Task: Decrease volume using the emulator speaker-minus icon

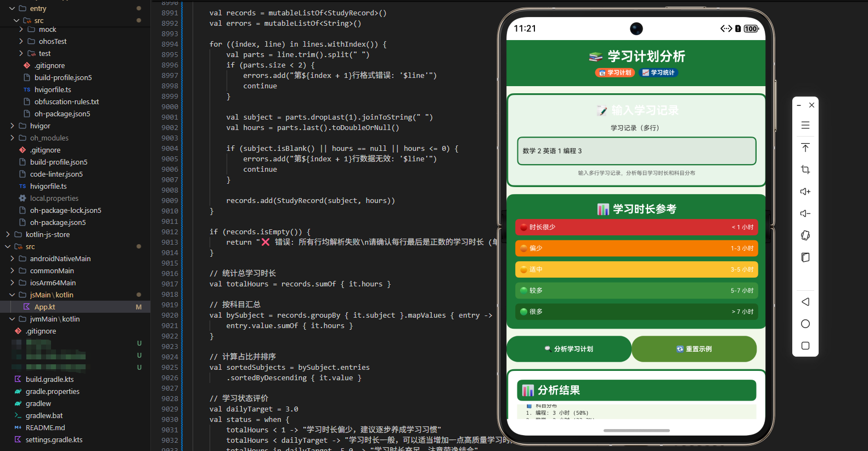Action: coord(805,213)
